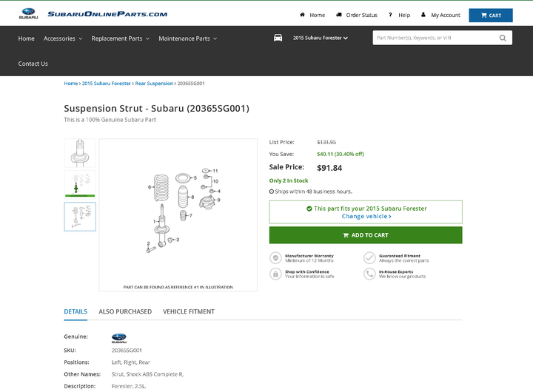533x392 pixels.
Task: Click the Subaru badge next to Genuine
Action: [119, 338]
